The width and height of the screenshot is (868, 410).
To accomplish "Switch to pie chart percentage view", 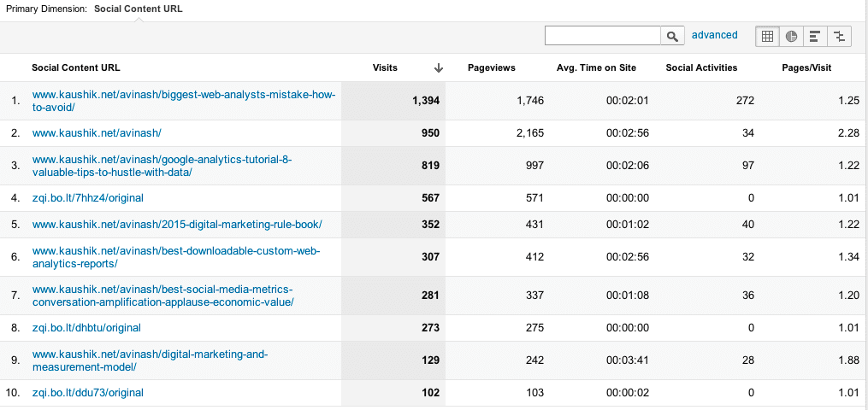I will pos(791,36).
